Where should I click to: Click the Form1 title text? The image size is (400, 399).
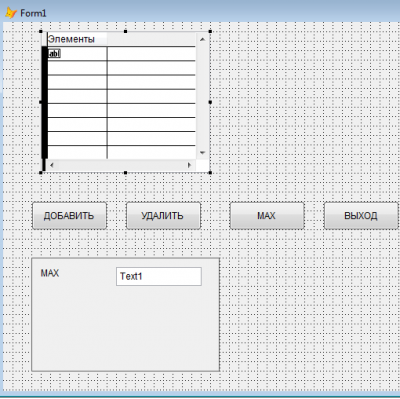tap(33, 13)
